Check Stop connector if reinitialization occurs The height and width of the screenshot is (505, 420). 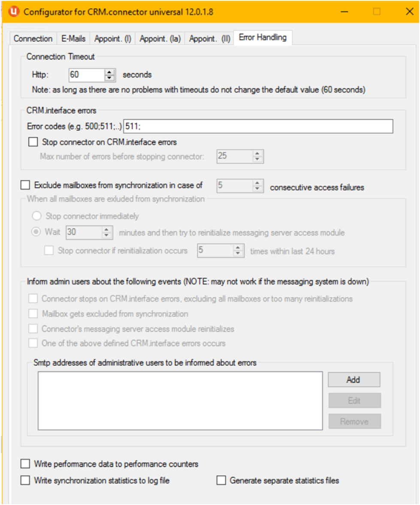[x=49, y=251]
